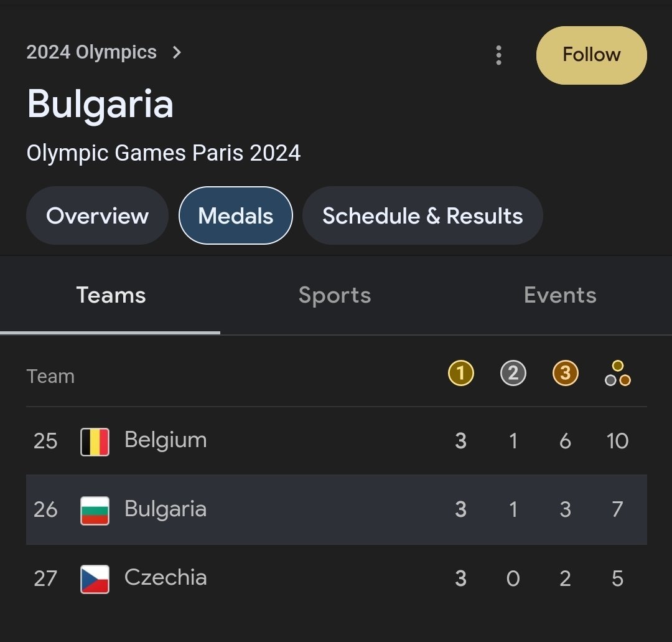672x642 pixels.
Task: Click the bronze medal column icon
Action: click(565, 374)
